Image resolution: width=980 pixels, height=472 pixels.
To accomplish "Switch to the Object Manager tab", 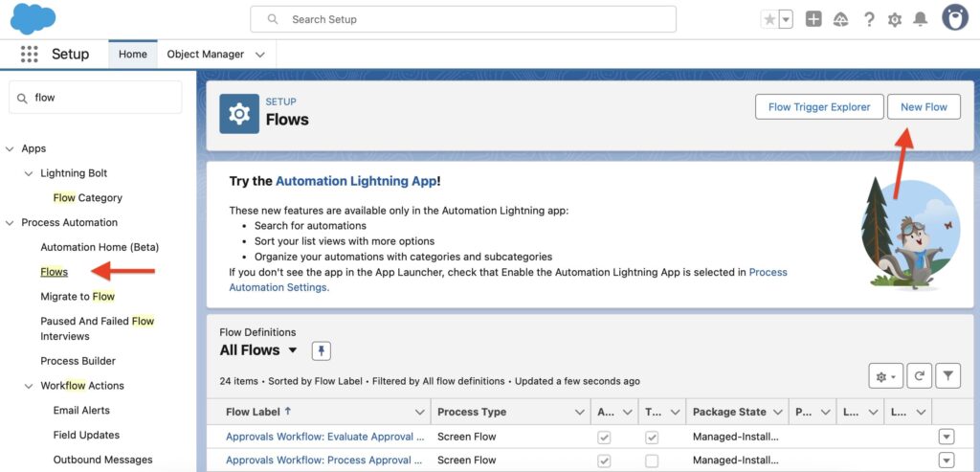I will tap(205, 55).
